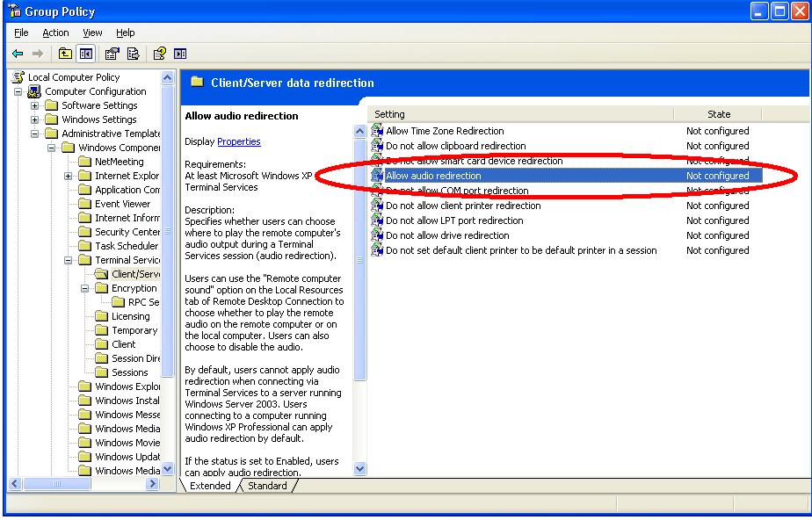Click the icon beside Do not allow LPT port redirection
This screenshot has width=812, height=520.
(x=377, y=220)
